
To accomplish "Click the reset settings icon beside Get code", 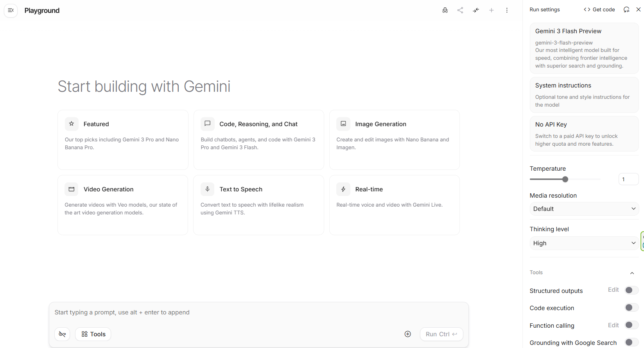I will tap(626, 9).
